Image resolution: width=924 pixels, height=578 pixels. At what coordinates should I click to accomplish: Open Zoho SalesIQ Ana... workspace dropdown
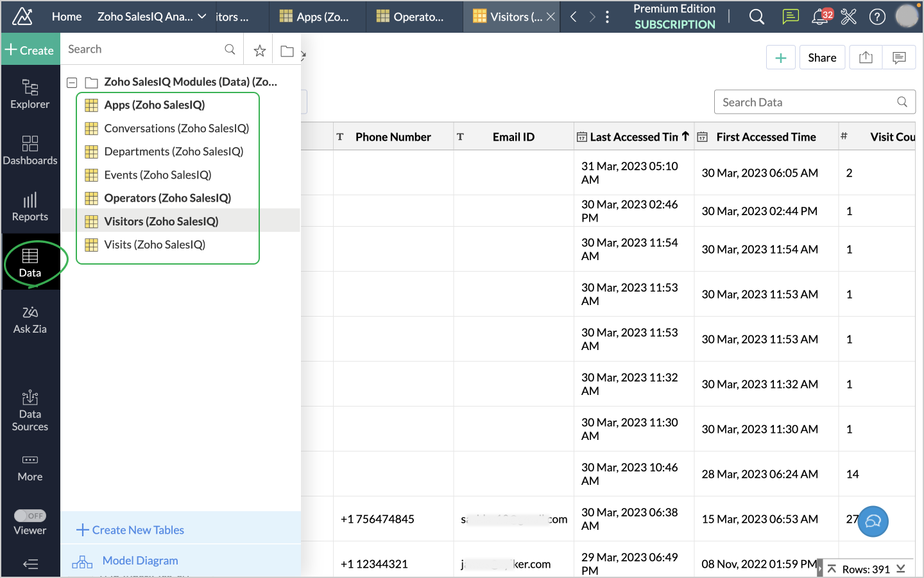(x=152, y=17)
